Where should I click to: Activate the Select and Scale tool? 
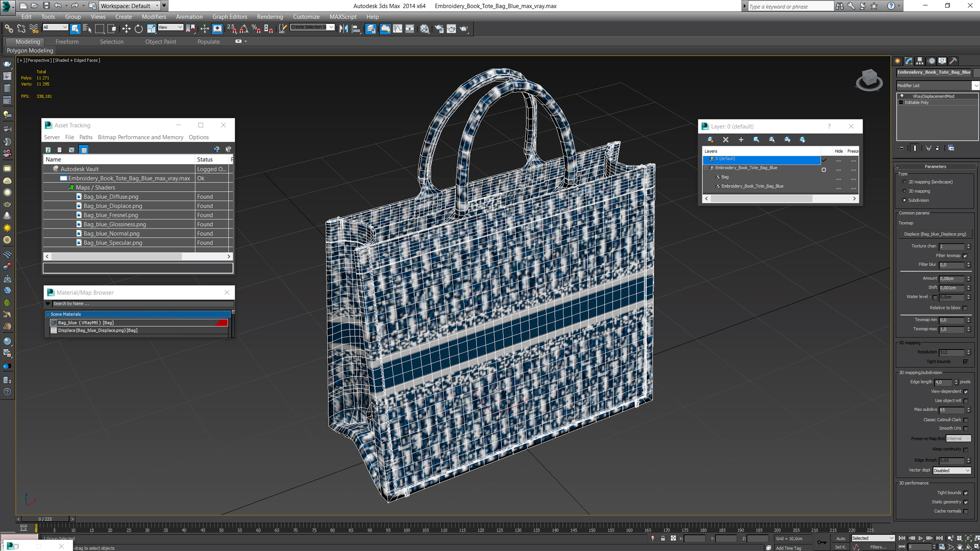(x=152, y=29)
